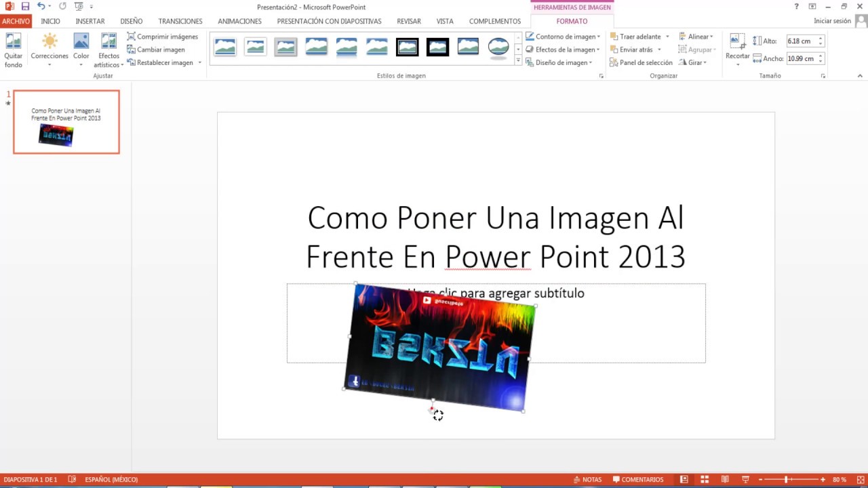Viewport: 868px width, 488px height.
Task: Expand Enviar atrás dropdown arrow
Action: [x=659, y=49]
